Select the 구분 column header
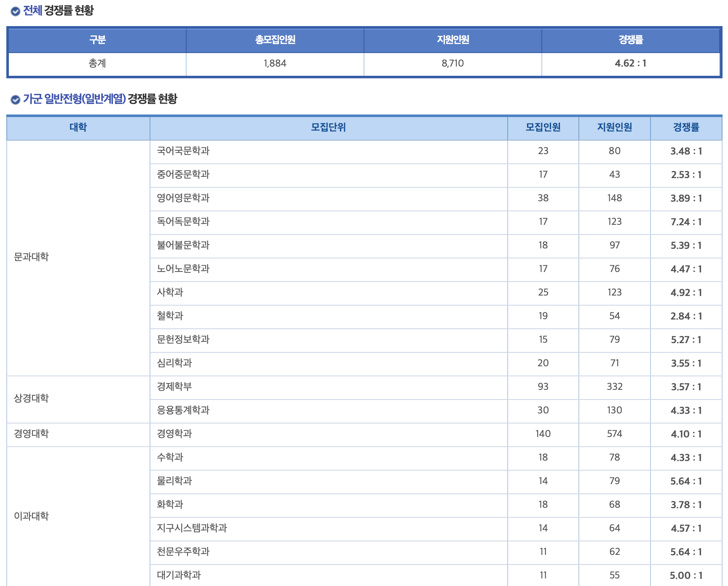Viewport: 728px width, 586px height. click(96, 40)
